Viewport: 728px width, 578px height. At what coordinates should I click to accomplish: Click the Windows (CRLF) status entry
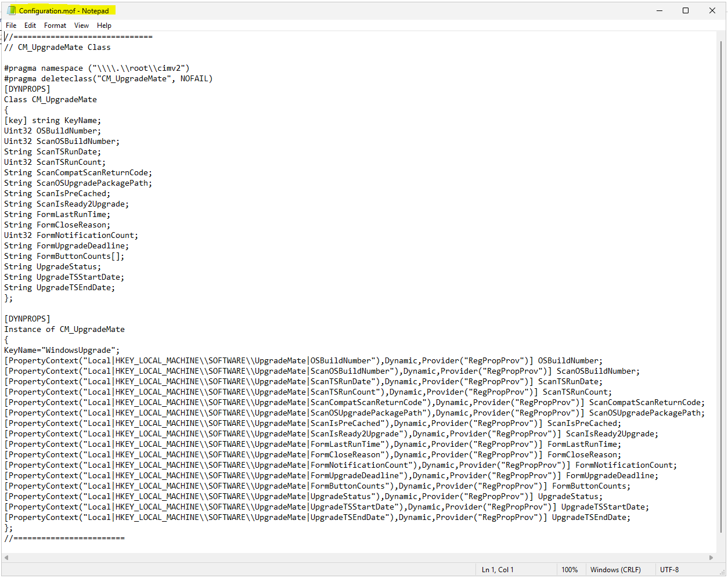coord(615,570)
